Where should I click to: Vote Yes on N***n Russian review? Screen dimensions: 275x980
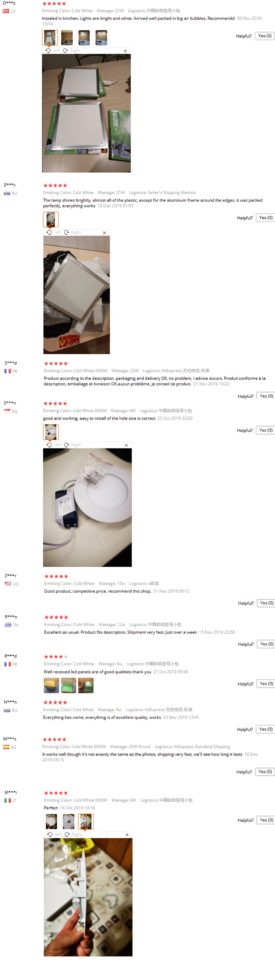(265, 729)
